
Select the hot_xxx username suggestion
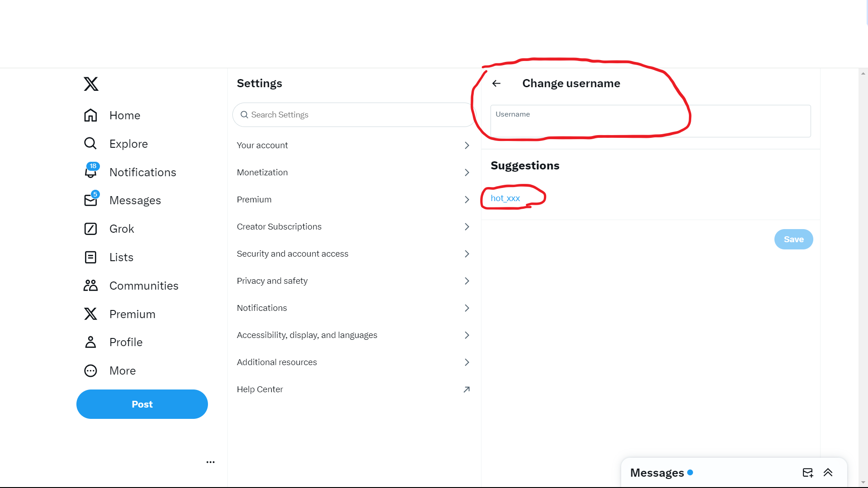tap(505, 198)
